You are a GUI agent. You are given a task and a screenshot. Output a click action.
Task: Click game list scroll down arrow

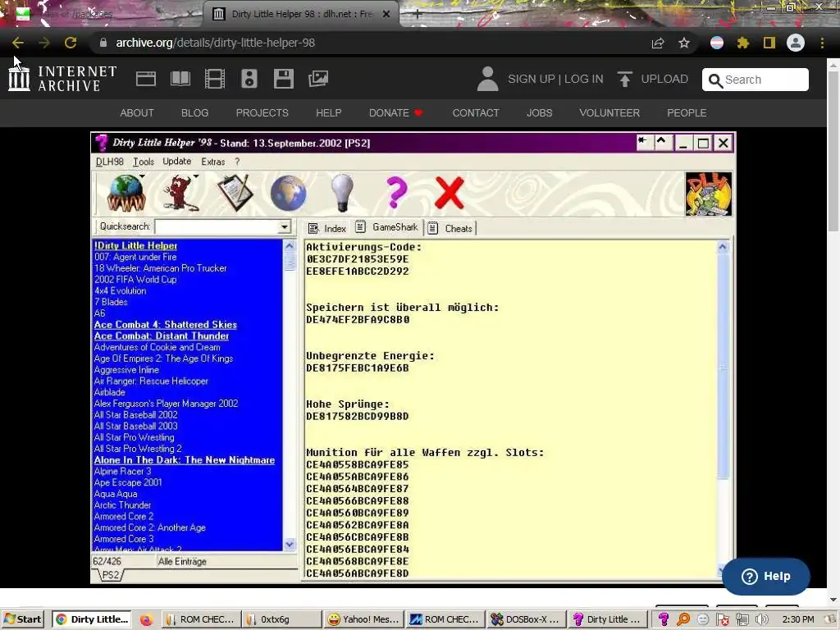(290, 545)
